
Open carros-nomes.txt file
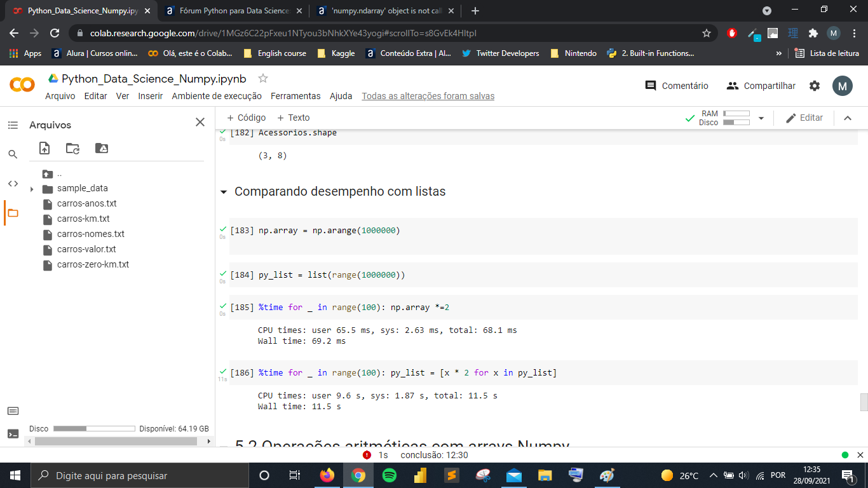(x=91, y=234)
